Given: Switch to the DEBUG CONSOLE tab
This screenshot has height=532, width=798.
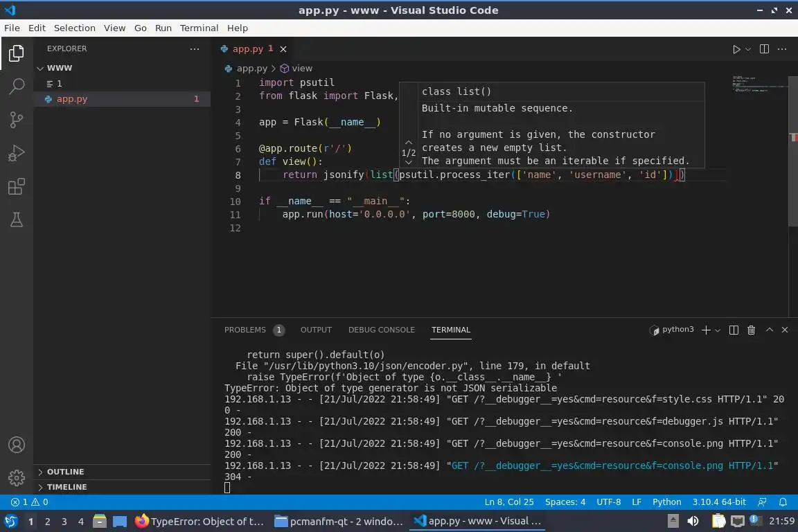Looking at the screenshot, I should point(381,330).
